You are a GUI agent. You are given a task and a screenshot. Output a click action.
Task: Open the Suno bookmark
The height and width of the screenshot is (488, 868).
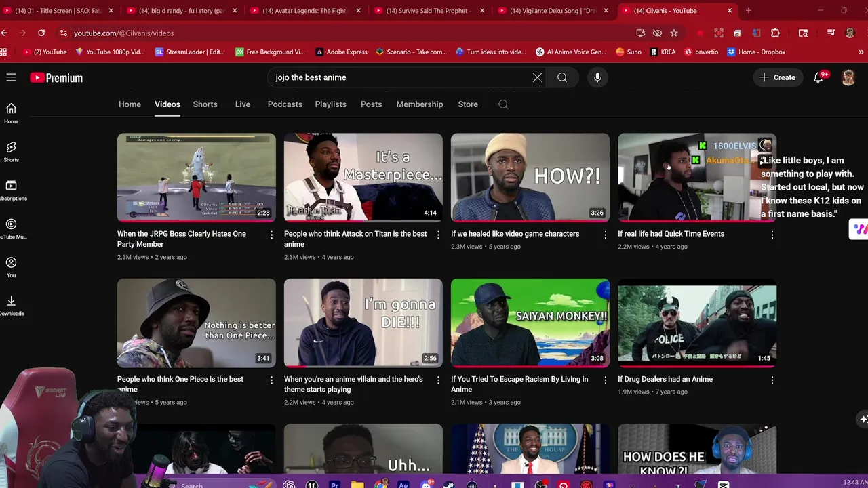click(x=629, y=52)
